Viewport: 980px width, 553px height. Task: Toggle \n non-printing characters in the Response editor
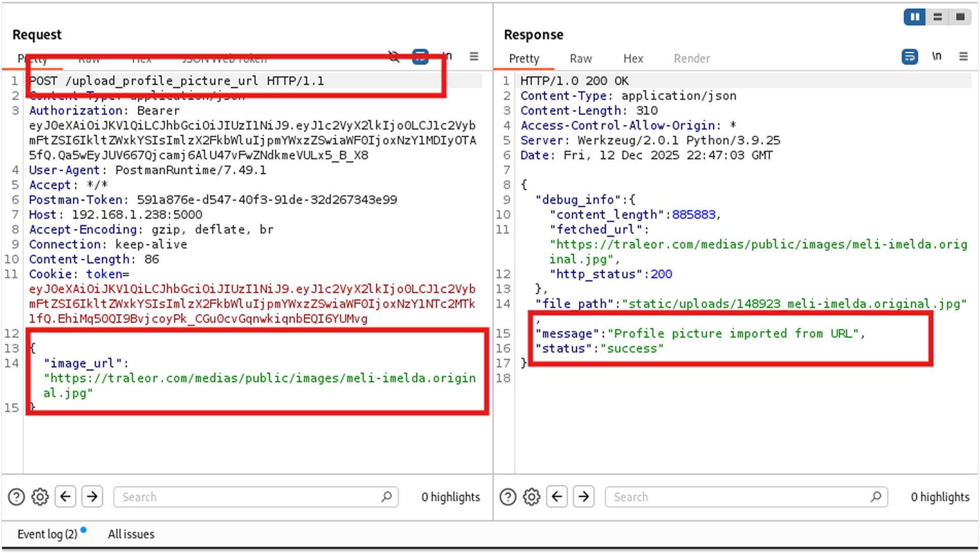pyautogui.click(x=937, y=56)
